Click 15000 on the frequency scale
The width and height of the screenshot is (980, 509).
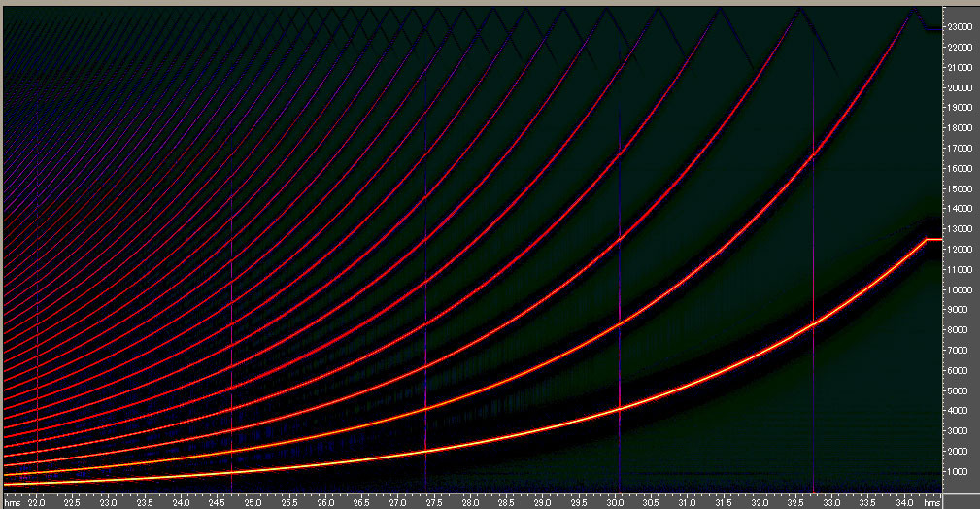[962, 188]
